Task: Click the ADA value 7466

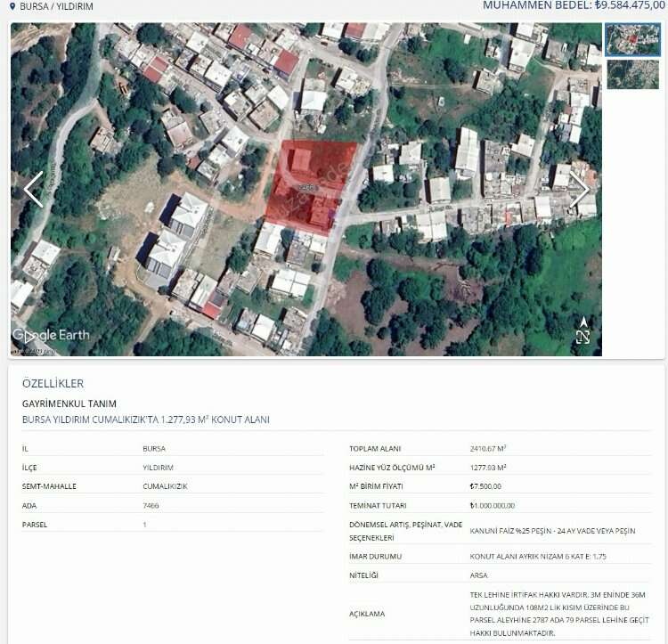Action: 152,505
